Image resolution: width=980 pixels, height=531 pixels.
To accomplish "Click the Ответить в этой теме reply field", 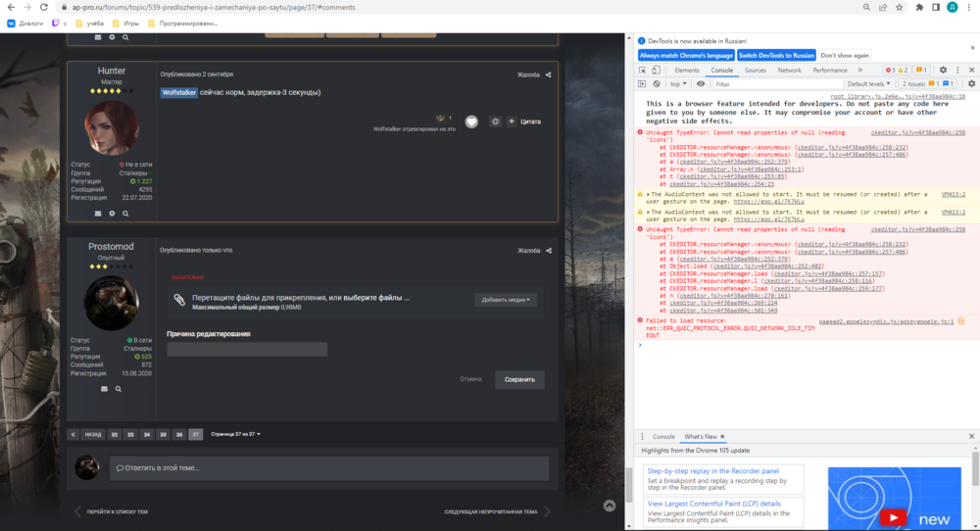I will [x=329, y=468].
